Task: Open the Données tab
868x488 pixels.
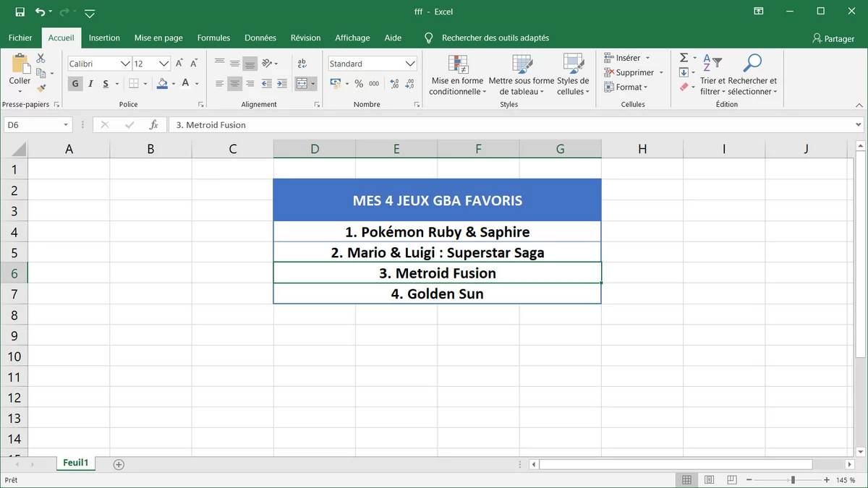Action: point(260,38)
